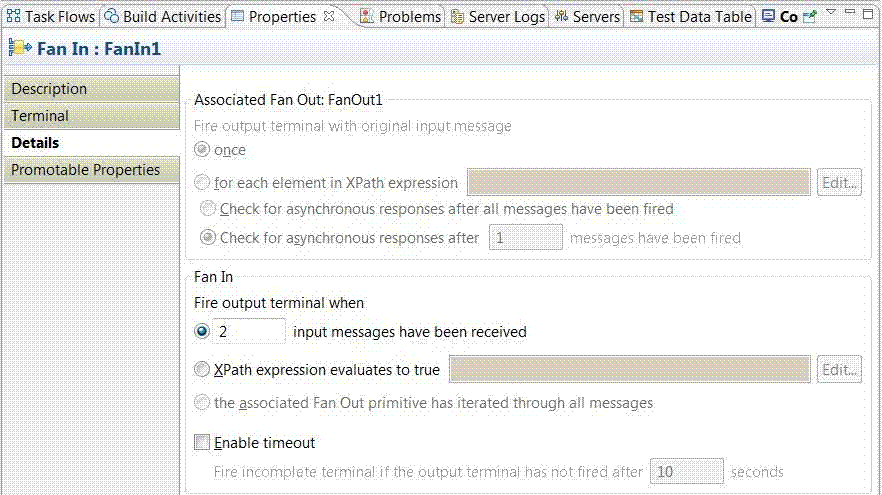Click the Problems view icon

pos(367,16)
